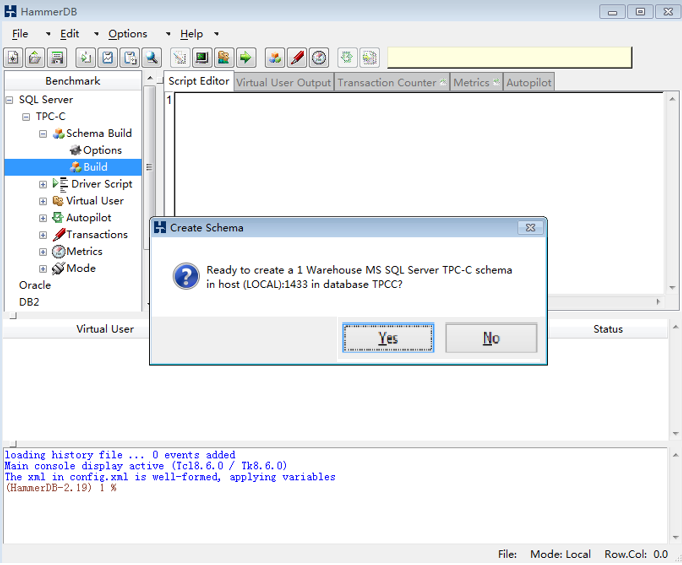Click the Virtual User column header

pos(104,329)
